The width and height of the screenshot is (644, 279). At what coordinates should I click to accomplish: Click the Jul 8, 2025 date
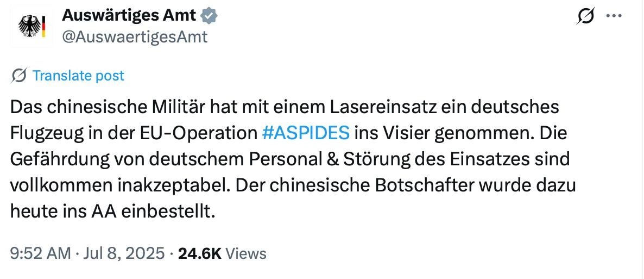[124, 253]
